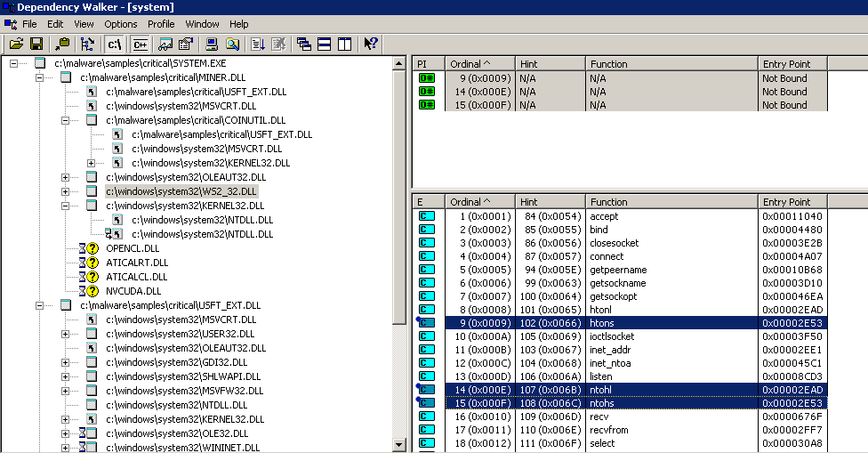The image size is (868, 453).
Task: Click the Tile Vertically icon
Action: [x=345, y=44]
